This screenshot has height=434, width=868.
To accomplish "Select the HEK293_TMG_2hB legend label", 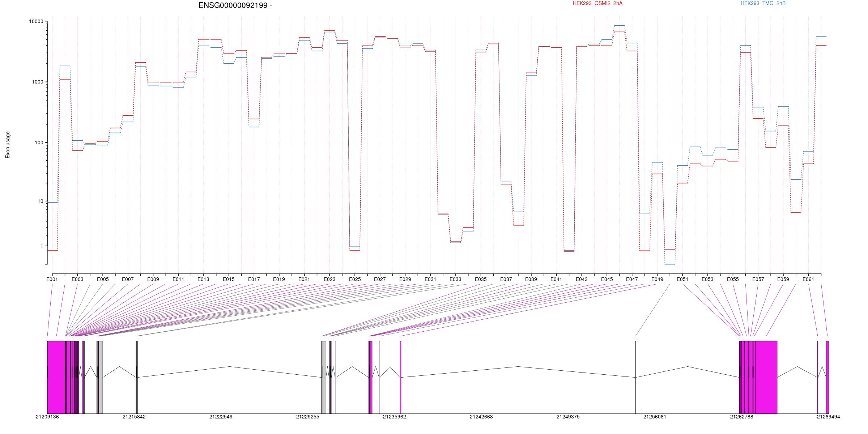I will coord(763,3).
